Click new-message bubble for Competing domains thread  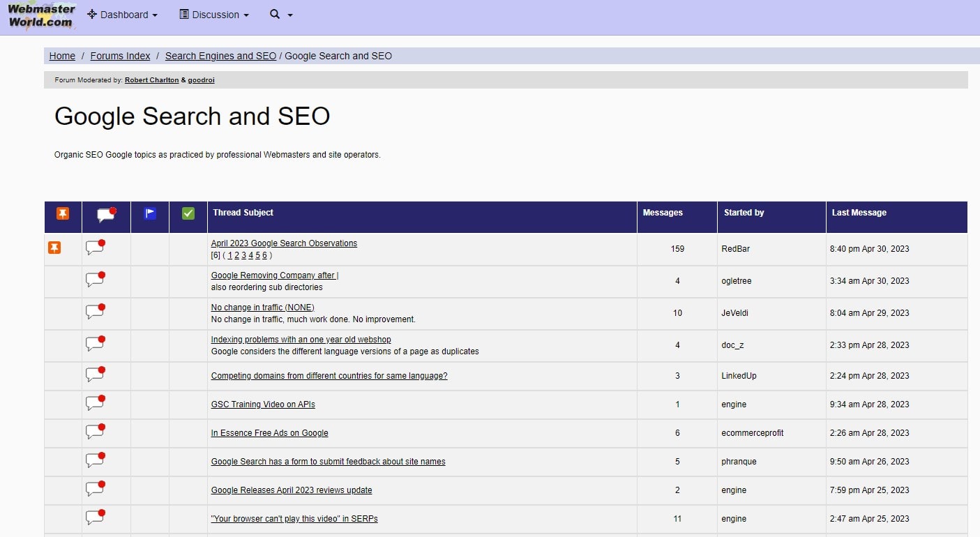coord(96,375)
